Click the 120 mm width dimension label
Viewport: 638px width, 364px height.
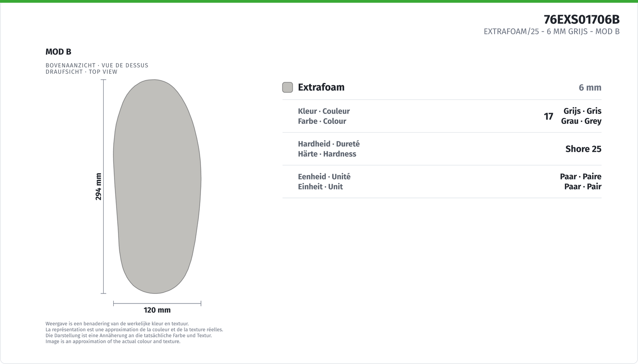pyautogui.click(x=157, y=310)
